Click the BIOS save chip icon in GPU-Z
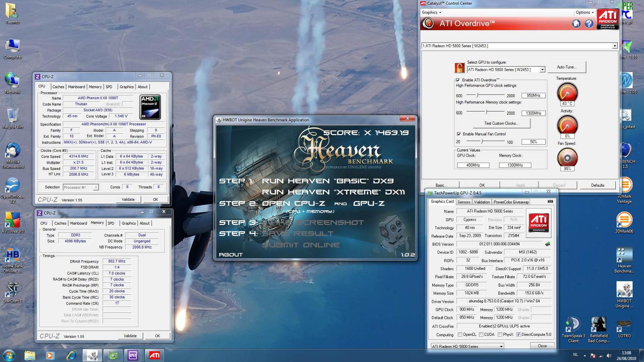 547,244
